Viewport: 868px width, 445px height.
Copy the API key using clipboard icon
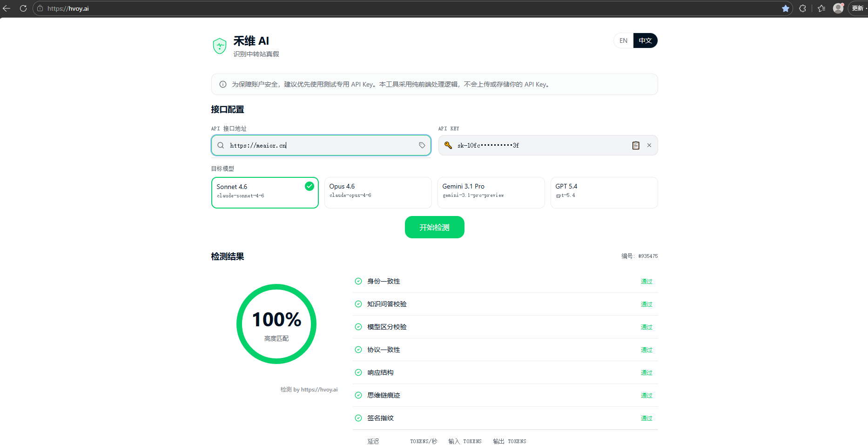pos(636,145)
